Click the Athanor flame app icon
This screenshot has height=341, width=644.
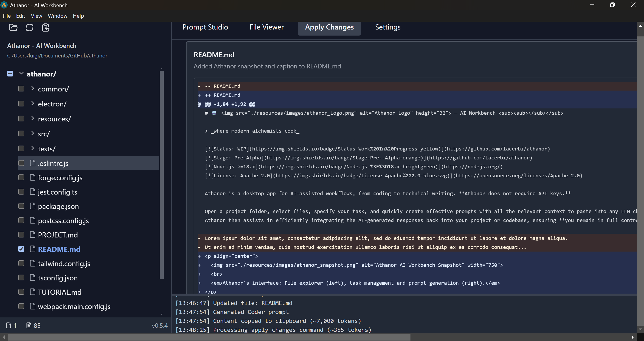[x=4, y=5]
